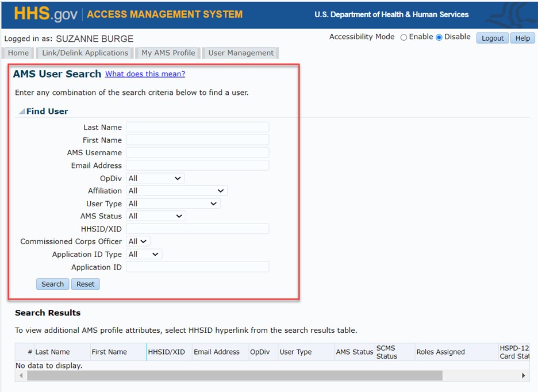Open the Link/Delink Applications tab
Image resolution: width=538 pixels, height=392 pixels.
click(85, 53)
